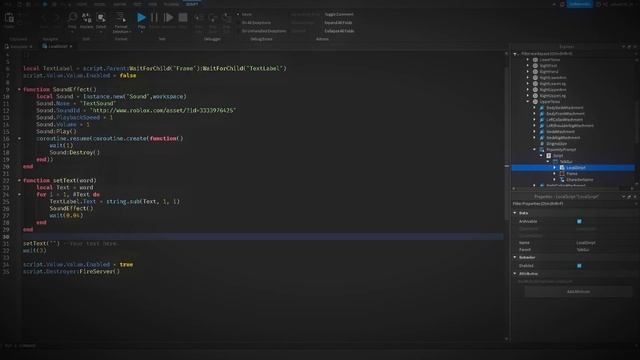
Task: Collapse the SoundEffect function fold at line 9
Action: pos(19,89)
